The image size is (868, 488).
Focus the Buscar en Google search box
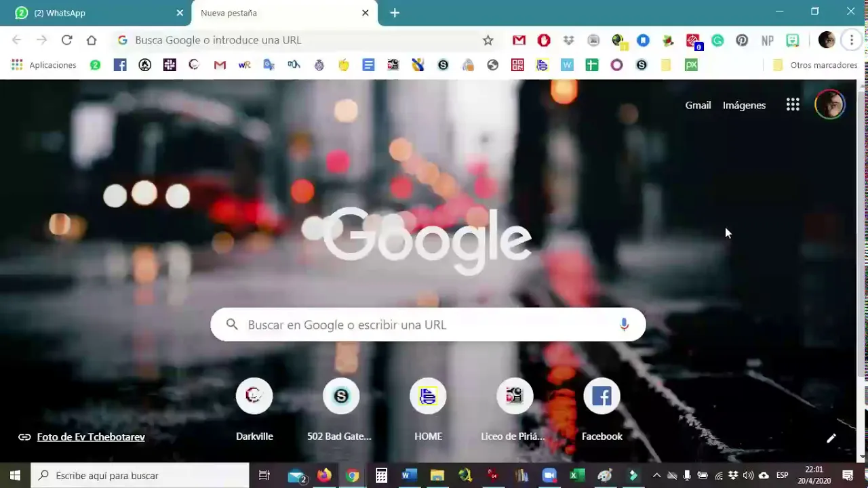point(428,325)
